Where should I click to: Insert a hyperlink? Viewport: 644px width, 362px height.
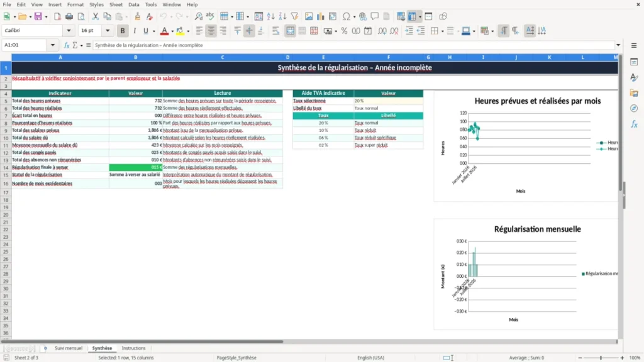click(363, 16)
